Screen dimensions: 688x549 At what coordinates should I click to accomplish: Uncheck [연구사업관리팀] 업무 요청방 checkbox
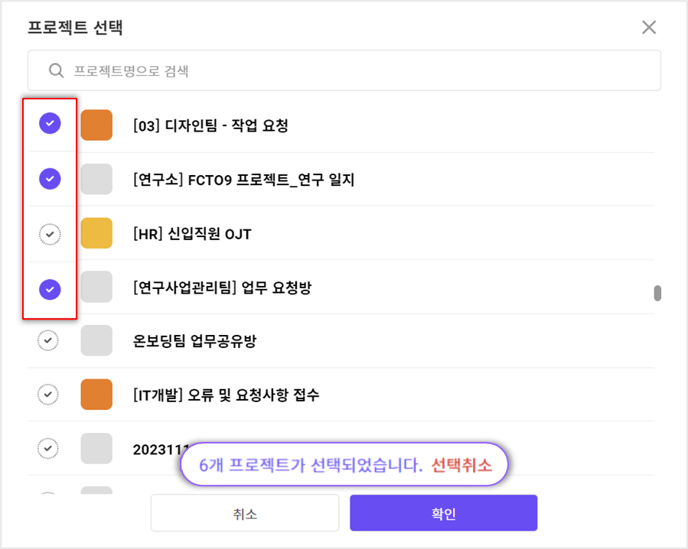(x=50, y=289)
